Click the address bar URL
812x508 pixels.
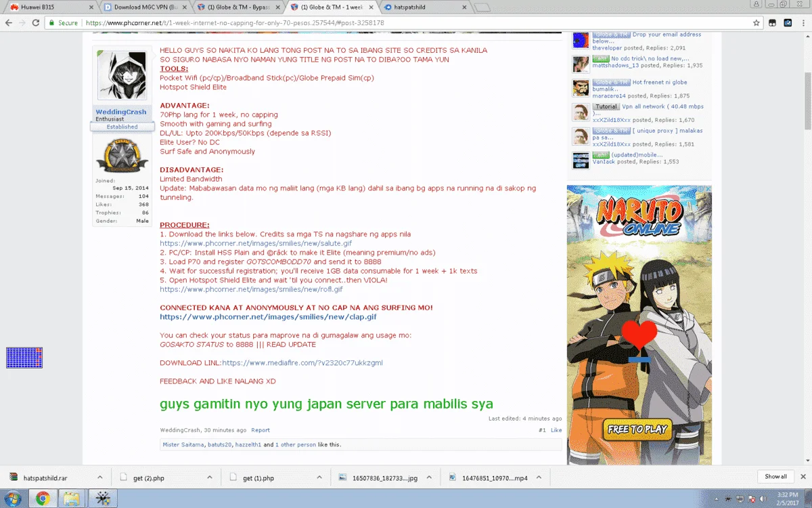point(235,22)
